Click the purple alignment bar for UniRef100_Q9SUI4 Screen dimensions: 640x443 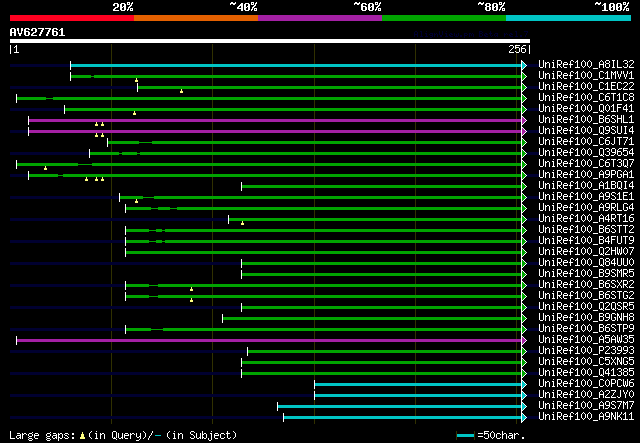click(275, 131)
